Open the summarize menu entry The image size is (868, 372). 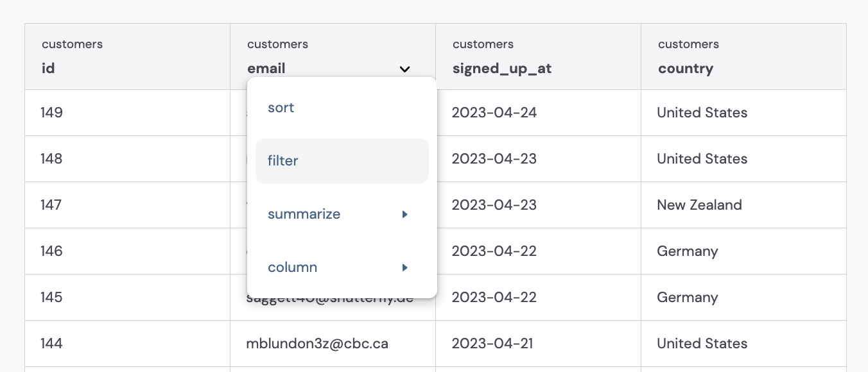tap(342, 214)
